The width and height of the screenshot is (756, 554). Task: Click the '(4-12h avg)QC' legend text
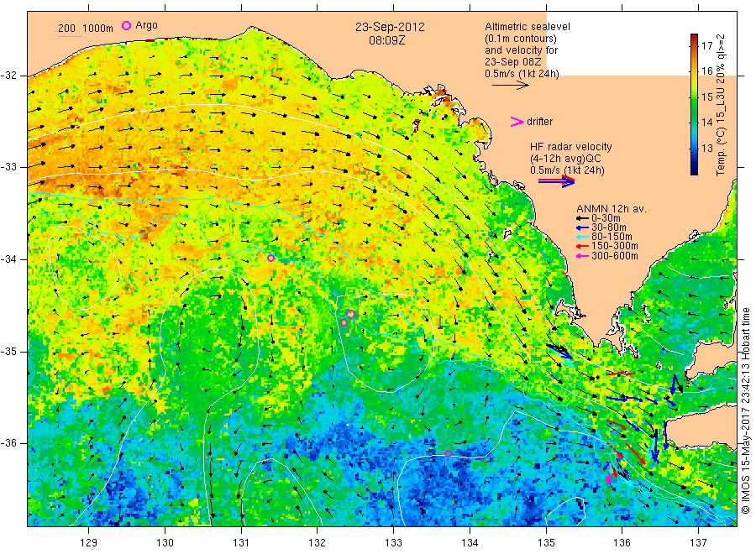pyautogui.click(x=565, y=159)
